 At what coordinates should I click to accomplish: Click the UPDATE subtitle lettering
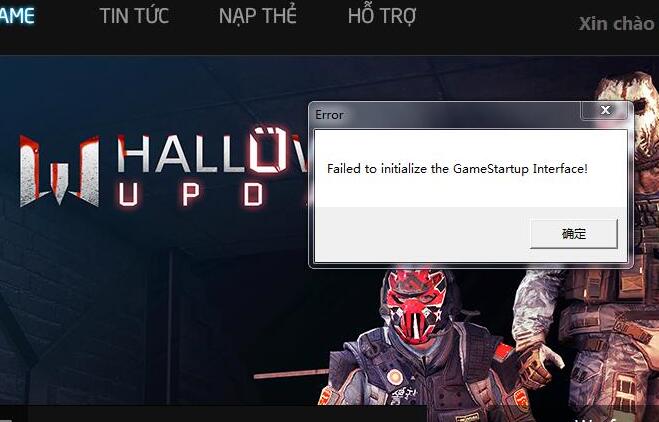coord(212,195)
